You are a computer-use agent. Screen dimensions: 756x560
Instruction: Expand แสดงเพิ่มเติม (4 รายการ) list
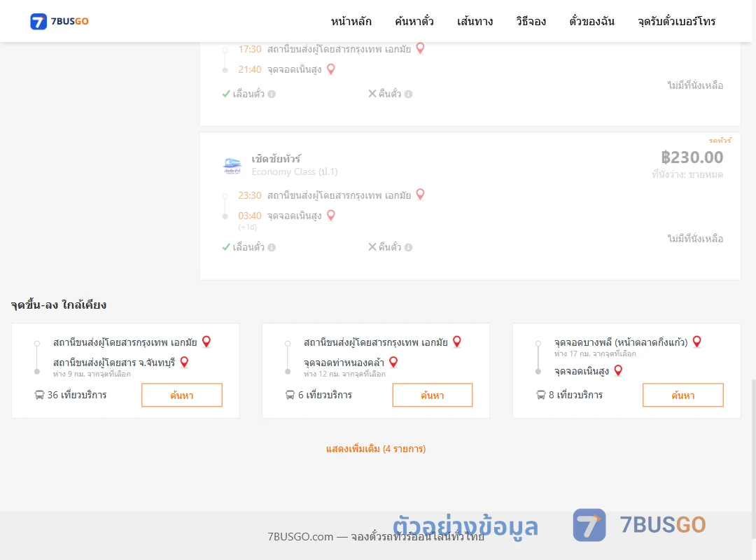click(x=376, y=449)
